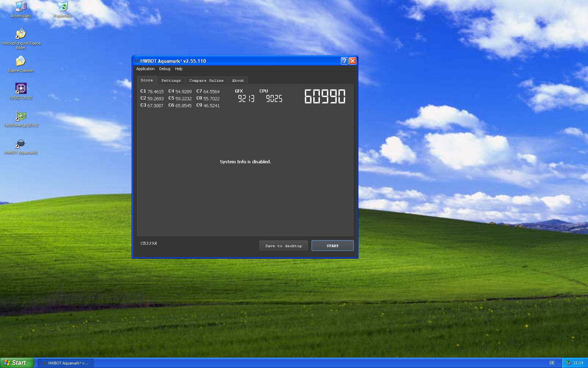Viewport: 588px width, 368px height.
Task: Click the Aquamark title bar app icon
Action: pyautogui.click(x=136, y=61)
